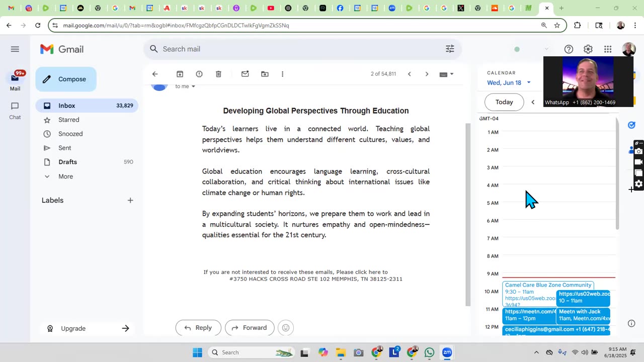The height and width of the screenshot is (362, 644).
Task: Bookmark this page with the star icon
Action: pyautogui.click(x=557, y=25)
